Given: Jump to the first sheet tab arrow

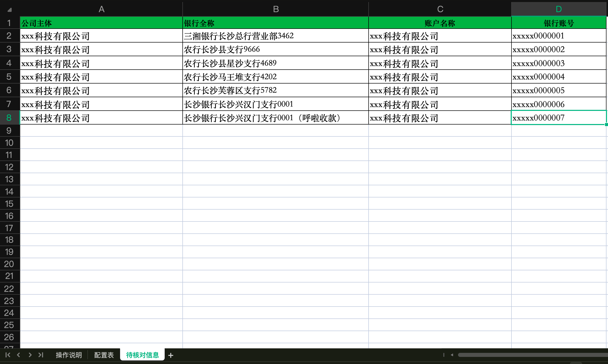Looking at the screenshot, I should pos(8,355).
